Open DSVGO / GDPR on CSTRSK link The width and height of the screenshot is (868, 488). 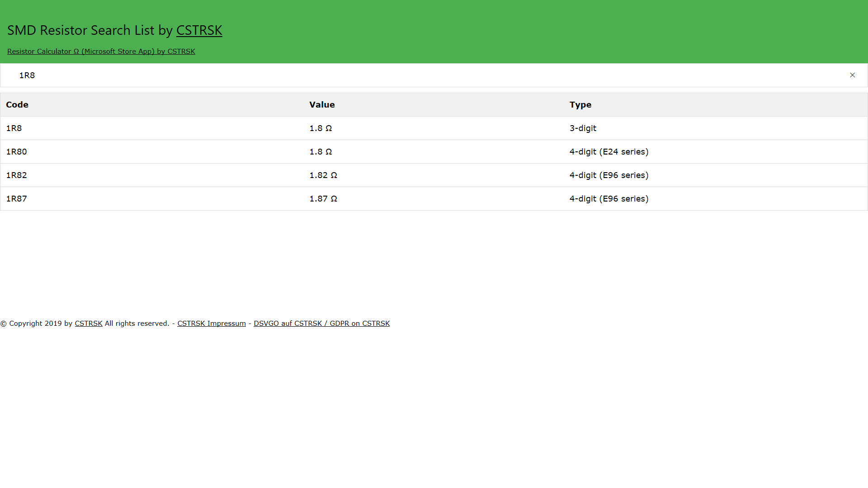click(321, 324)
